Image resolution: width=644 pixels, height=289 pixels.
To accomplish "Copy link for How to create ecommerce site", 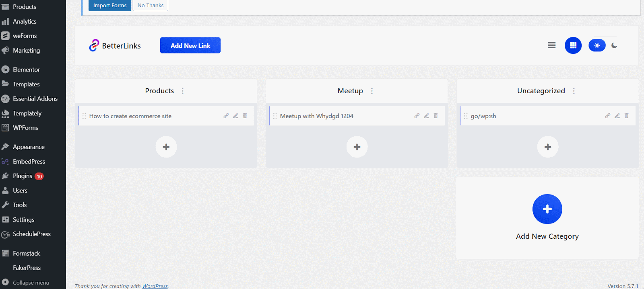I will point(226,116).
